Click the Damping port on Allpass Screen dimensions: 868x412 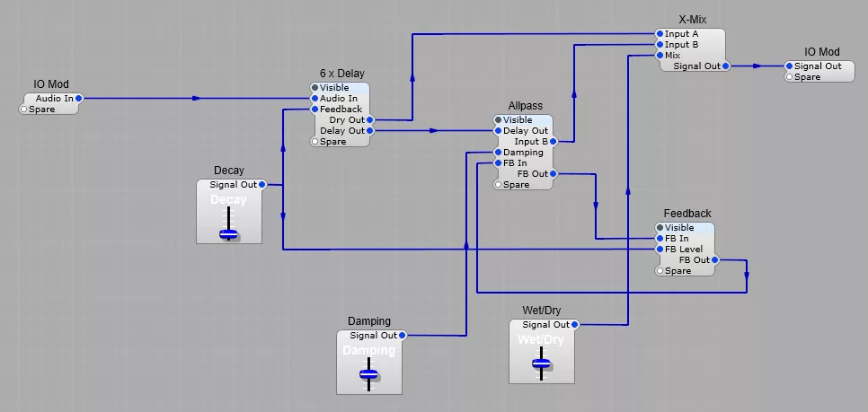[x=498, y=153]
